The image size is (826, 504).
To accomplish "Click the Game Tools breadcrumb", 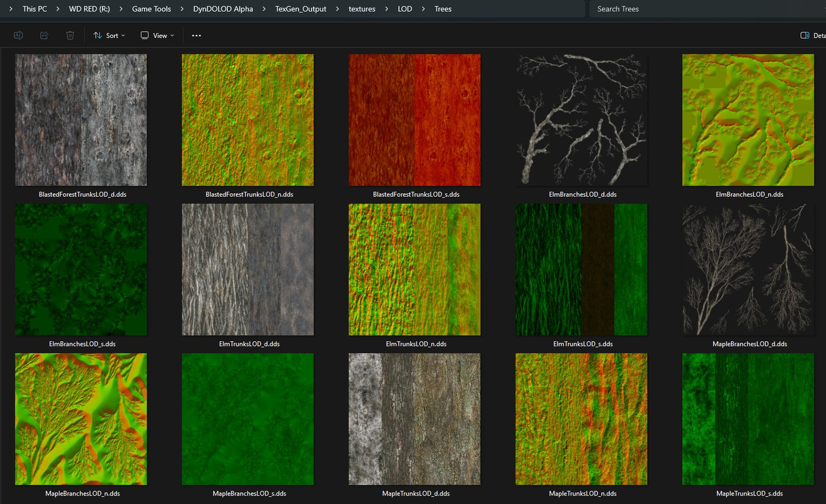I will pyautogui.click(x=151, y=9).
